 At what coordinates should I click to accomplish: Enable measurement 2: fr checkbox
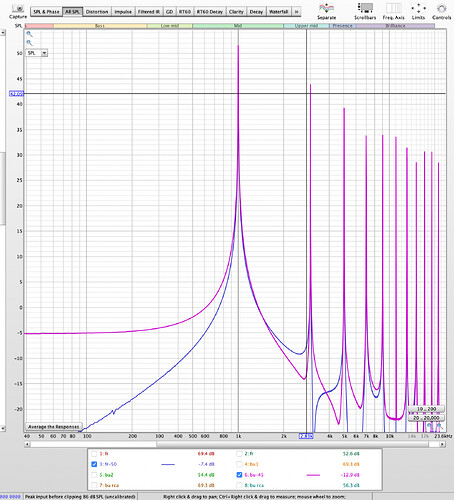pyautogui.click(x=239, y=454)
